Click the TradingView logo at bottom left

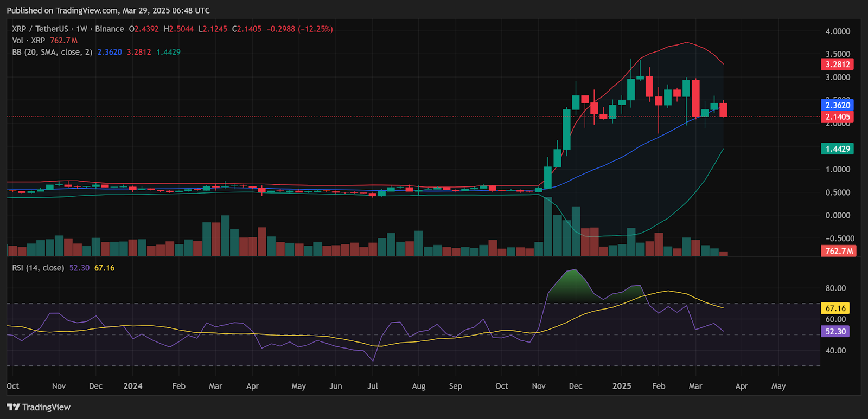39,407
